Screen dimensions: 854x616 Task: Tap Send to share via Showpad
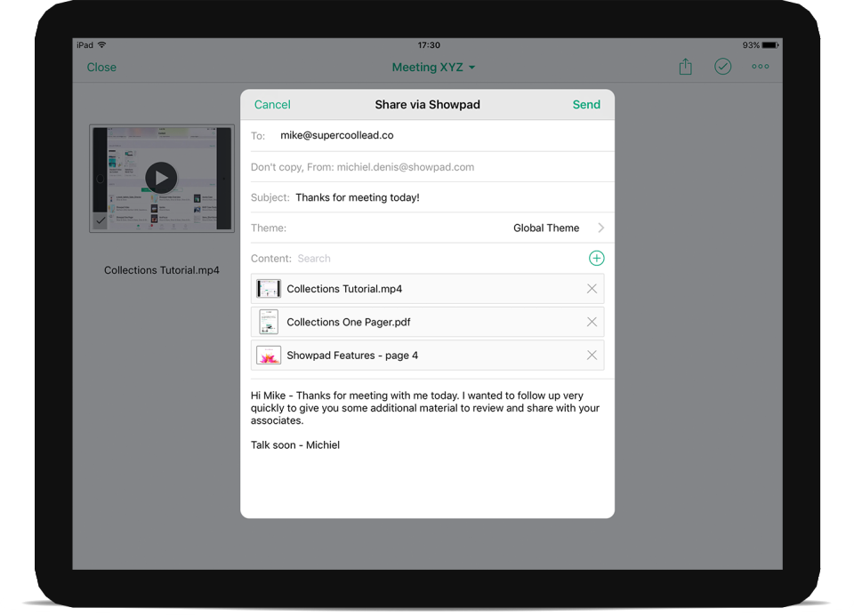click(586, 105)
